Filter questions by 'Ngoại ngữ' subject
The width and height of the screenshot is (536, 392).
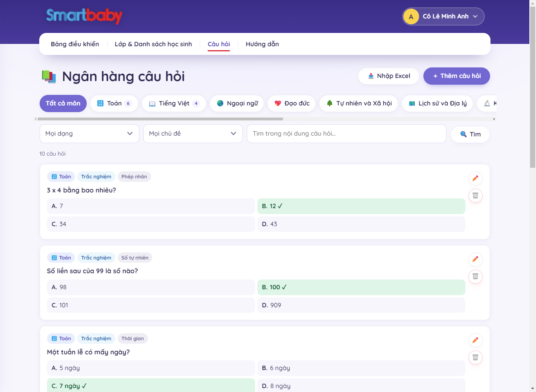(237, 103)
